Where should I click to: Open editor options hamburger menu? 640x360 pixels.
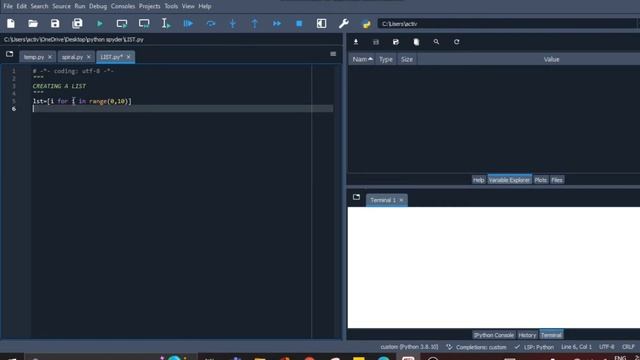click(x=333, y=54)
